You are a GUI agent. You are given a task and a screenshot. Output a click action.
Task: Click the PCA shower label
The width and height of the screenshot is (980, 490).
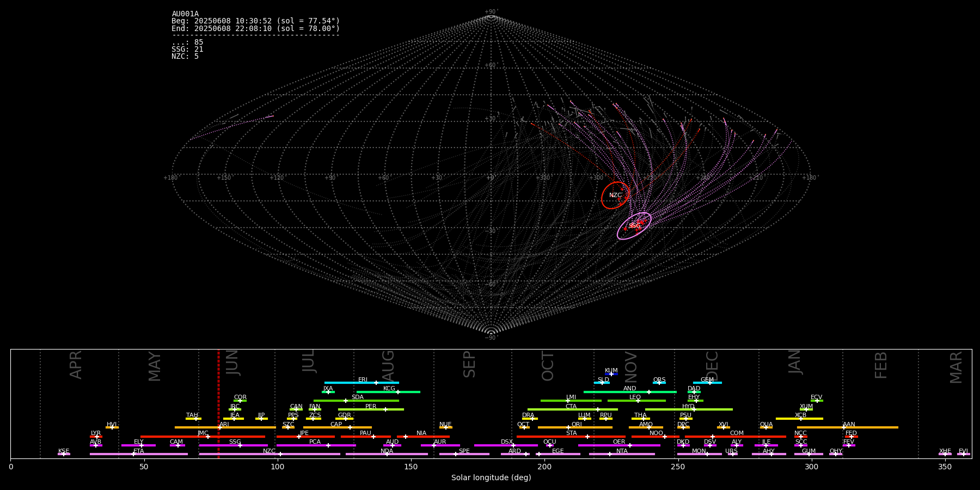(x=315, y=442)
